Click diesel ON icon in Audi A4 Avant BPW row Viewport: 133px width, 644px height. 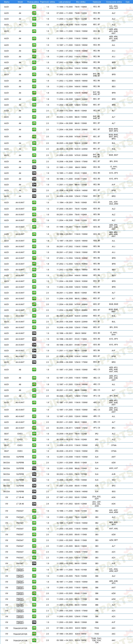pyautogui.click(x=34, y=356)
